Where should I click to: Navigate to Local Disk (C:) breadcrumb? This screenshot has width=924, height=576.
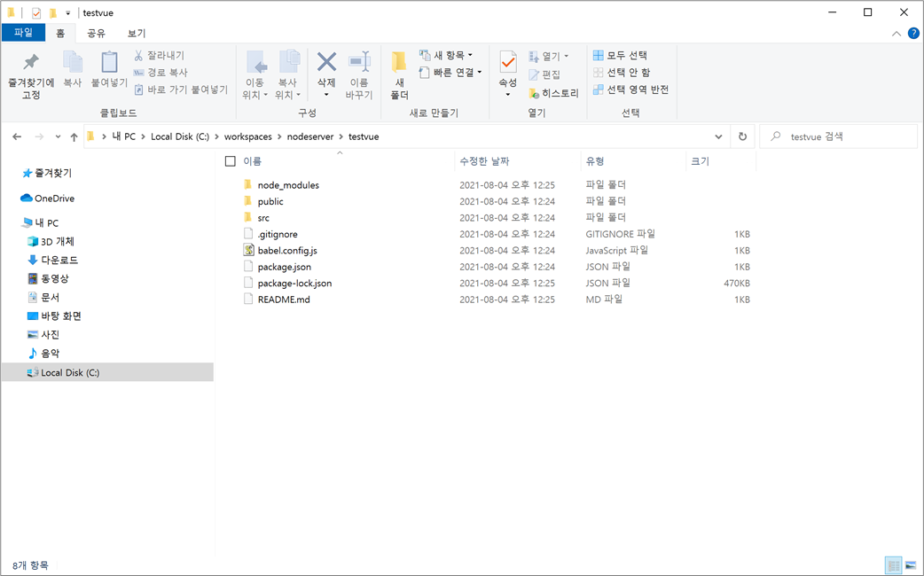pyautogui.click(x=180, y=136)
